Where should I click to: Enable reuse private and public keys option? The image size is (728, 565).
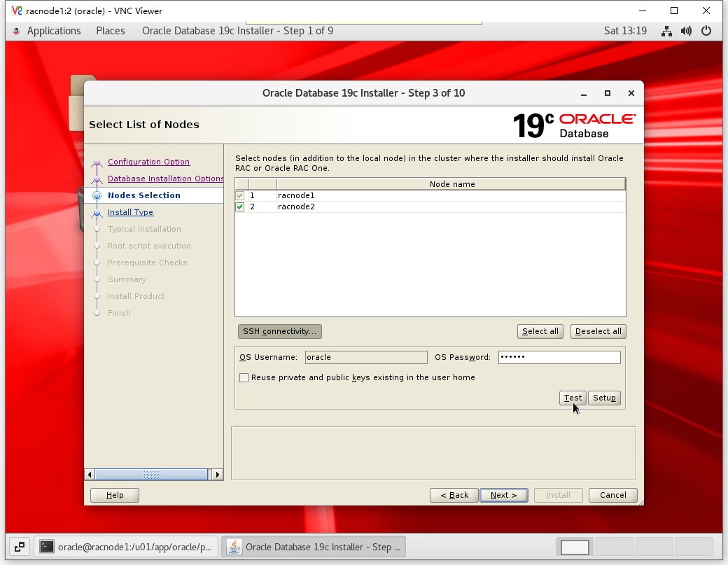[x=244, y=377]
